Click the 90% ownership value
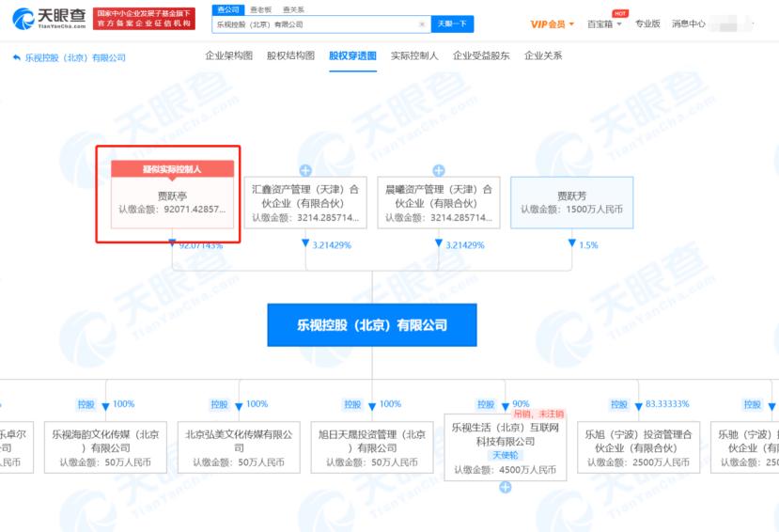This screenshot has height=532, width=779. [x=521, y=404]
